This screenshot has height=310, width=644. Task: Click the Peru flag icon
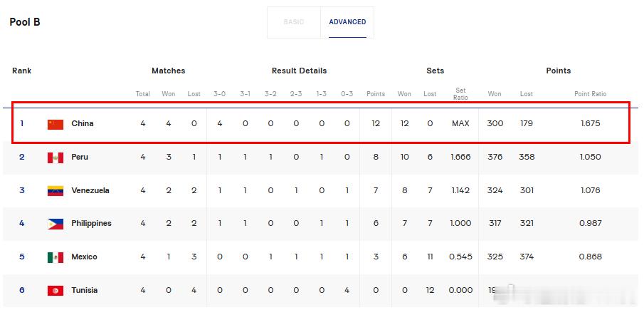pos(56,157)
